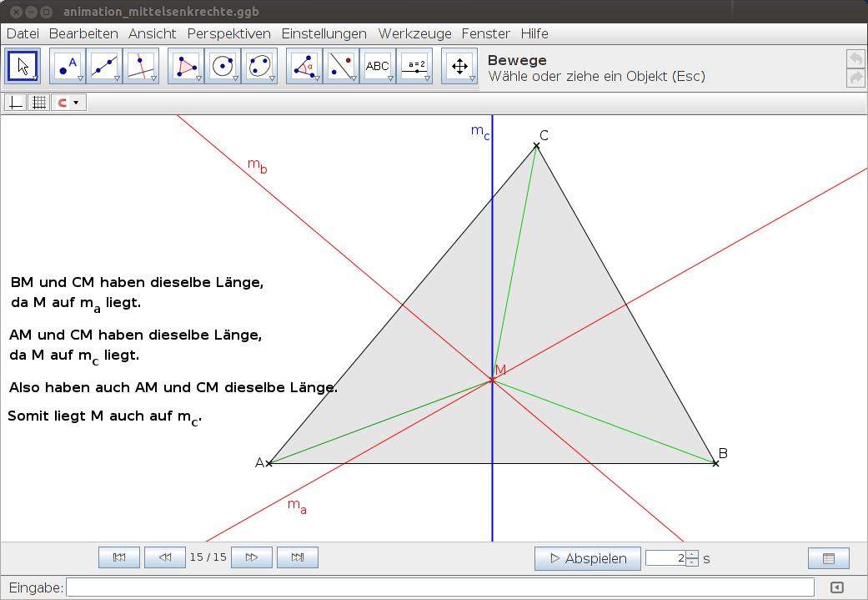Choose the Angle measurement tool

pos(305,66)
